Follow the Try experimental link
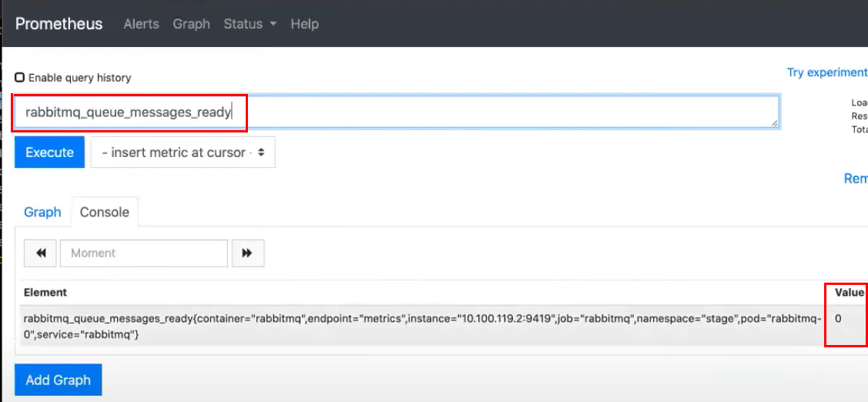 pyautogui.click(x=826, y=72)
